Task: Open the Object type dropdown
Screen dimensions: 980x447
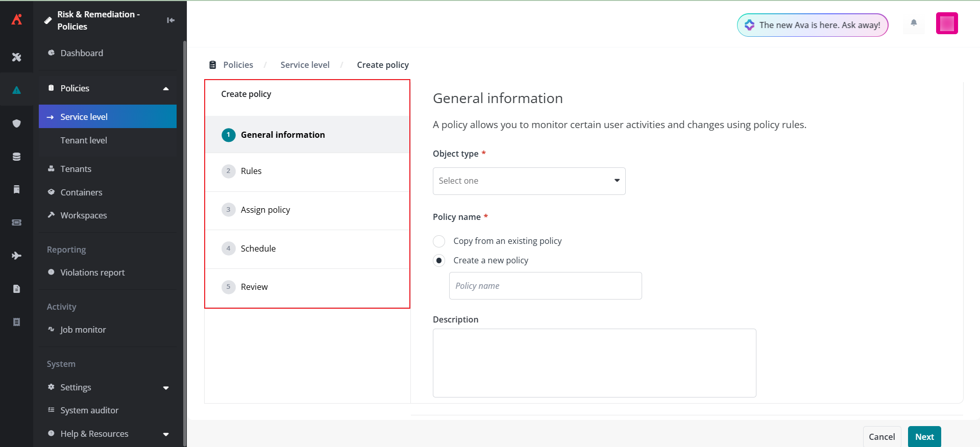Action: [529, 181]
